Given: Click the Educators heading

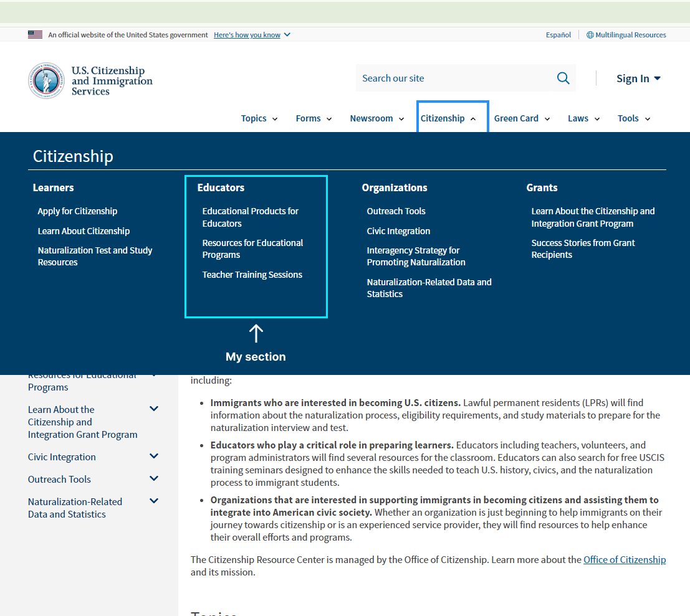Looking at the screenshot, I should pos(221,187).
